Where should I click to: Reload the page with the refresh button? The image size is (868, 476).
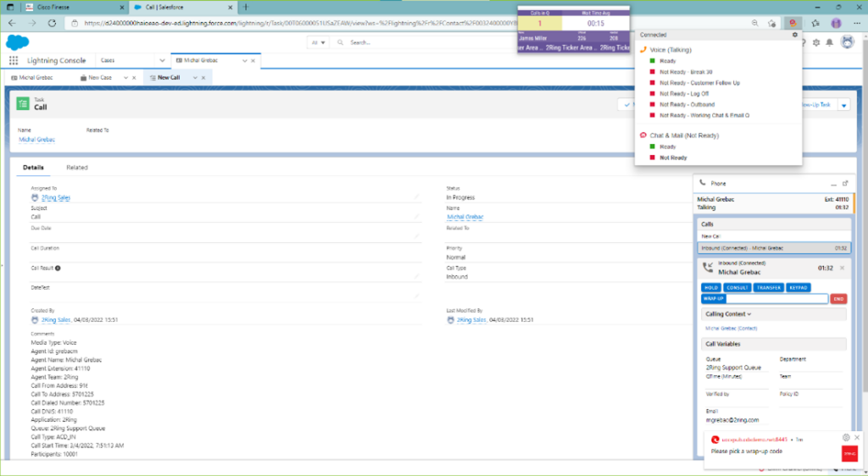(52, 23)
